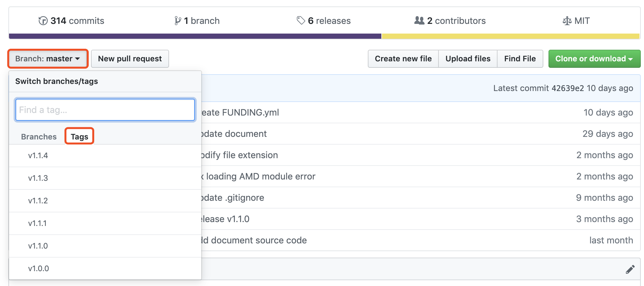The width and height of the screenshot is (644, 286).
Task: Click the commits history icon
Action: (x=43, y=21)
